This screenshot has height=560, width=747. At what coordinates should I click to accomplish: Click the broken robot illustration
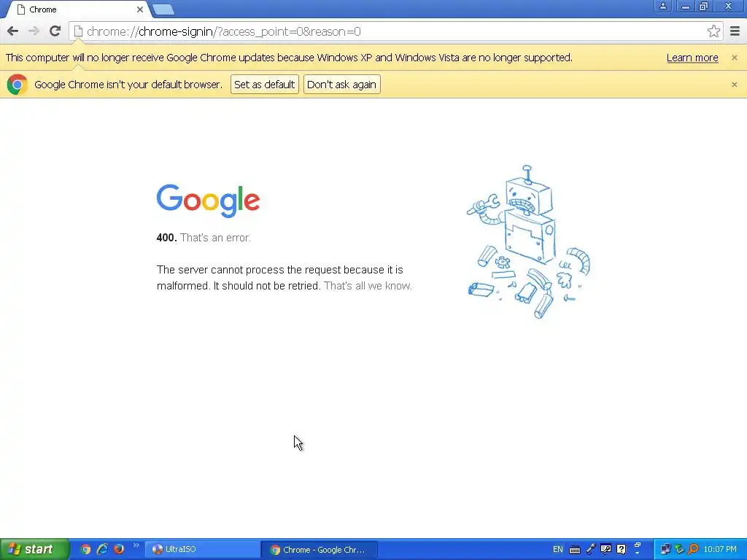pos(528,242)
